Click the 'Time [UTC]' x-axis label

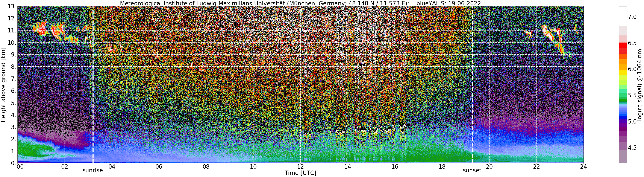point(300,173)
